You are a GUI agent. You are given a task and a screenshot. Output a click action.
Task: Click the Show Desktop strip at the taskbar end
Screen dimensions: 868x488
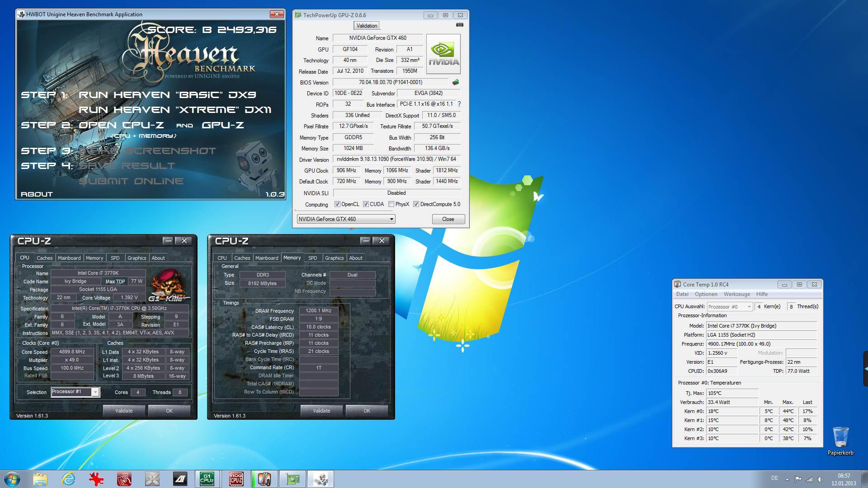tap(865, 479)
